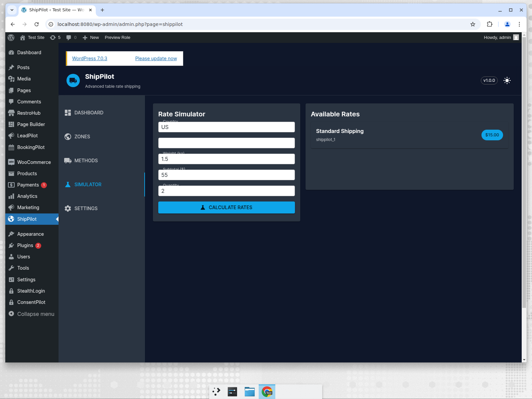Image resolution: width=532 pixels, height=399 pixels.
Task: Open the WooCommerce menu
Action: pos(32,162)
